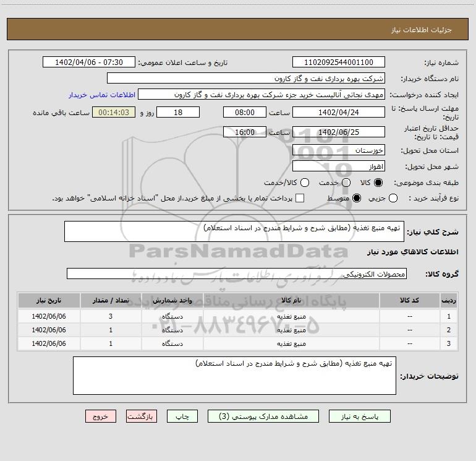The width and height of the screenshot is (476, 461).
Task: Click the شرح کلی نیاز description box
Action: (234, 231)
